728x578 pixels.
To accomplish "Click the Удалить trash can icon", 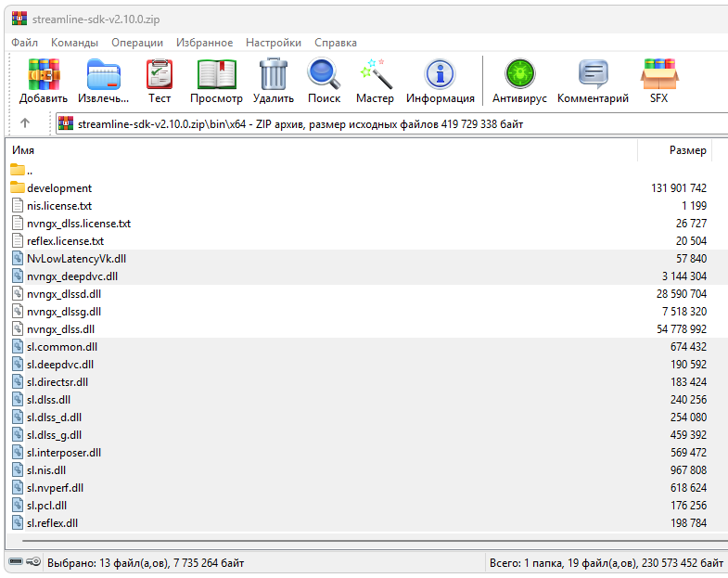I will coord(273,74).
